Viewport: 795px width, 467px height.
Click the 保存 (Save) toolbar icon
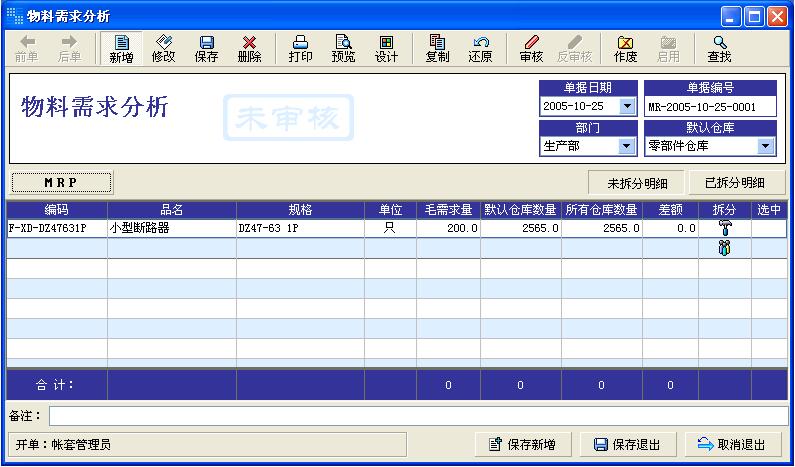pos(207,48)
